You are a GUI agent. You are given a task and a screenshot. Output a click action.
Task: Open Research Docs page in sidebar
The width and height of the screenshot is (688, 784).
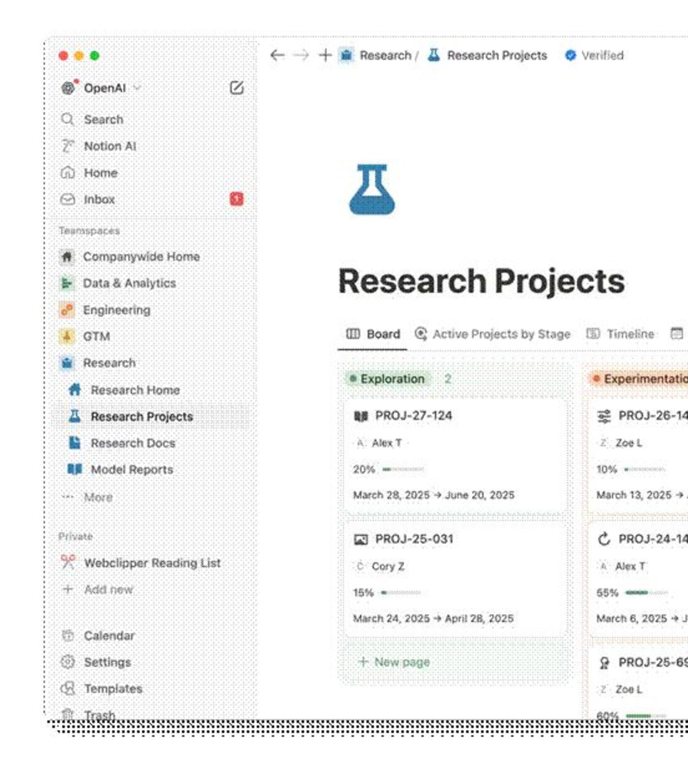(132, 443)
